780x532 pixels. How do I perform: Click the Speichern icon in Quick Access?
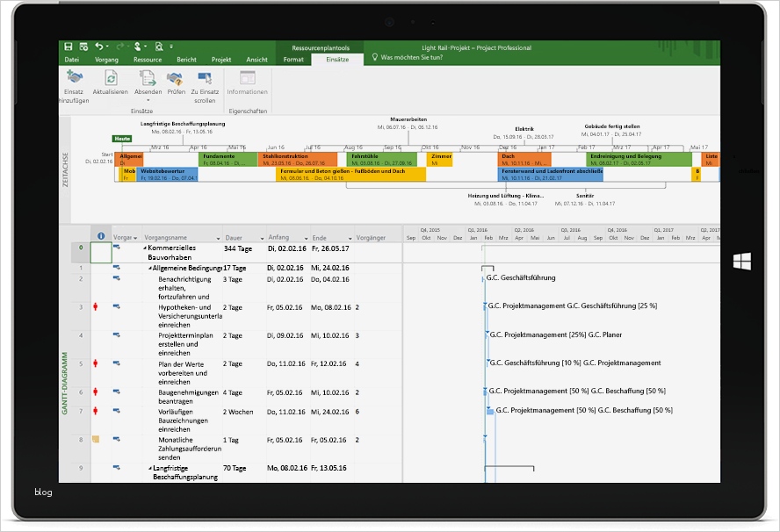point(69,44)
